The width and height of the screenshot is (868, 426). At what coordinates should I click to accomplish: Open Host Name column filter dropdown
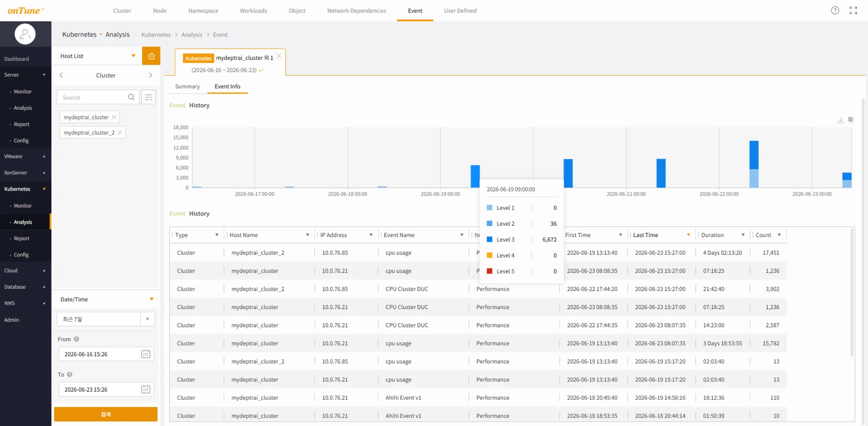coord(307,235)
